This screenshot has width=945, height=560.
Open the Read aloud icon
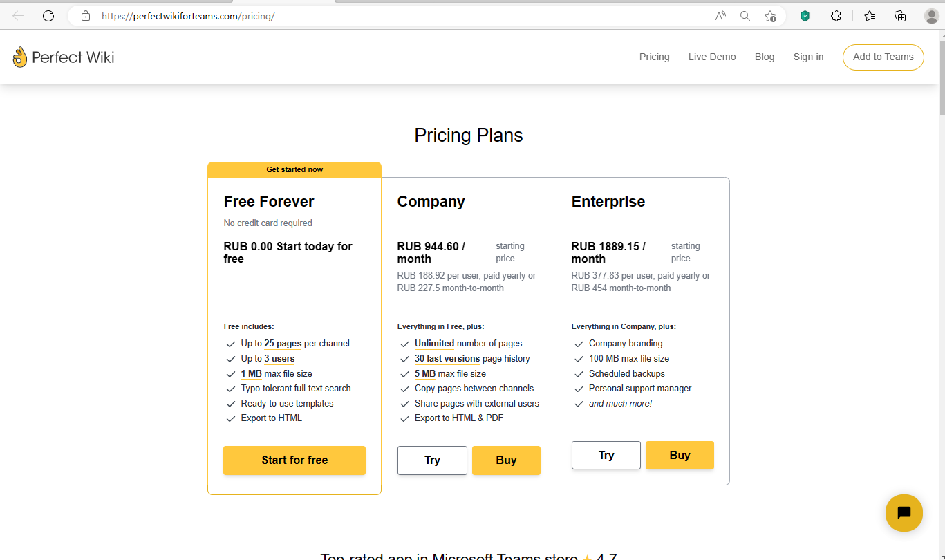pos(720,16)
